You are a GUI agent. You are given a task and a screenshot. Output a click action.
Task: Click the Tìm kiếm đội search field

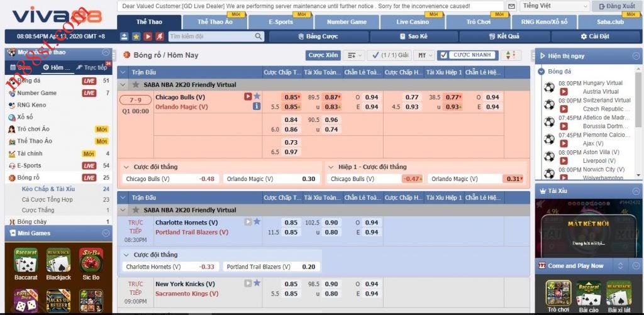tap(211, 36)
